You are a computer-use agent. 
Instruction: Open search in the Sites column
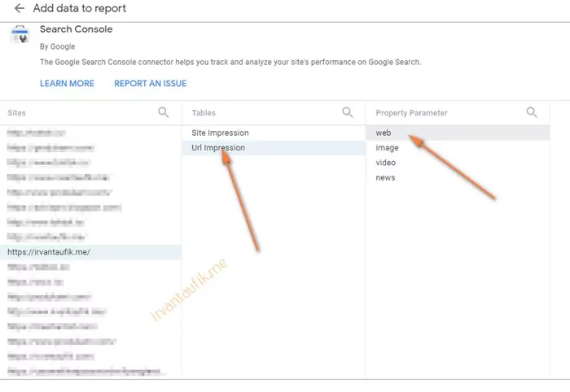pos(163,112)
